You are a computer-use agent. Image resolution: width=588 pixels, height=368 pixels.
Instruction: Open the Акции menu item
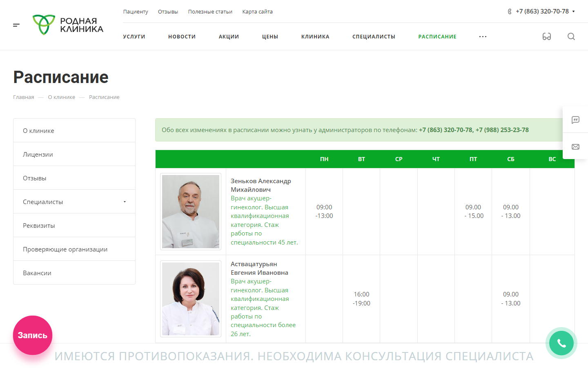[229, 37]
